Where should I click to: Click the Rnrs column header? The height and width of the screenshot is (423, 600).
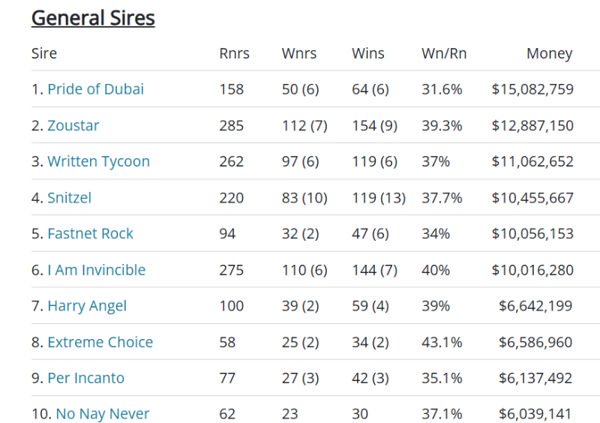click(235, 54)
